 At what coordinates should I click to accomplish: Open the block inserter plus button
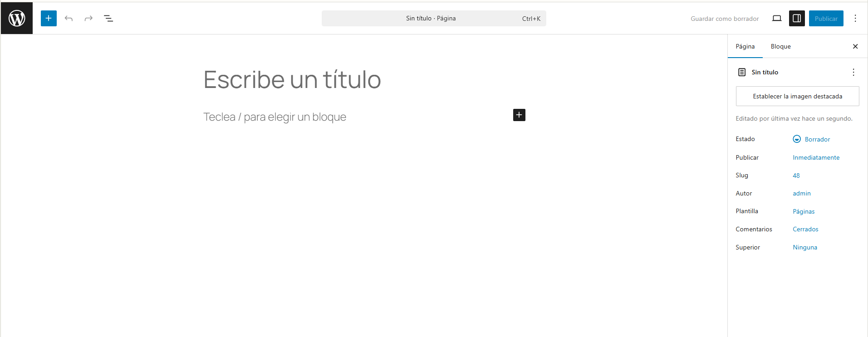pyautogui.click(x=49, y=18)
